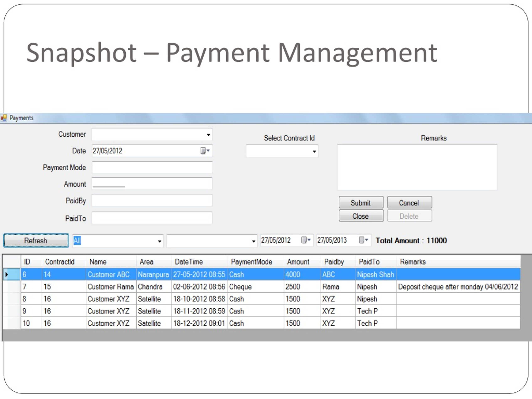
Task: Click the Cancel button
Action: (409, 202)
